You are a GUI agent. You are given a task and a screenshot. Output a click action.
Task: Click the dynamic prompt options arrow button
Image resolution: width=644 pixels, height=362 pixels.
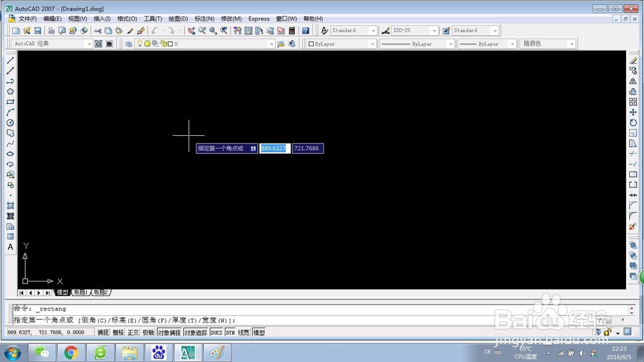pyautogui.click(x=253, y=149)
